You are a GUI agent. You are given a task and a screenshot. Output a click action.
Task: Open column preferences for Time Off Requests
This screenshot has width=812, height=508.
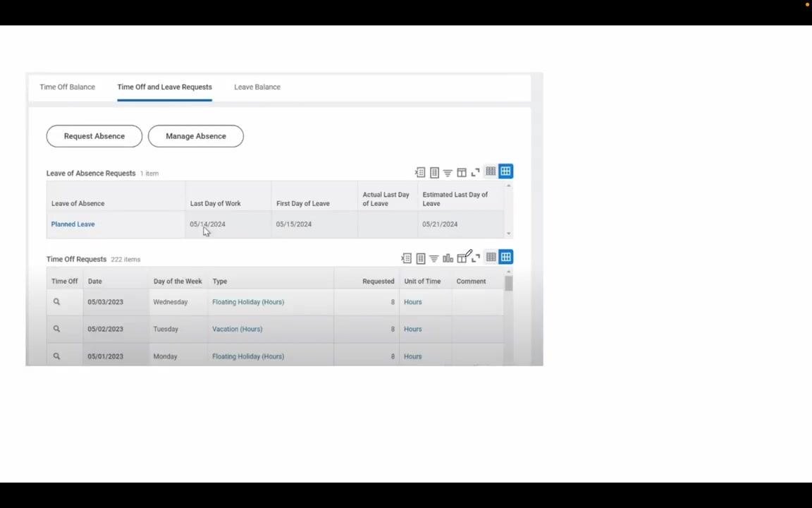pos(462,258)
